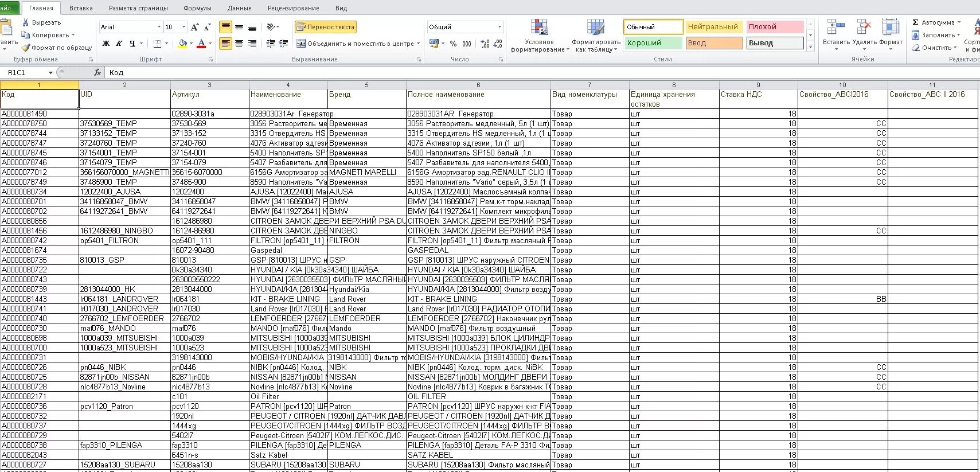Viewport: 980px width, 472px height.
Task: Open Условное форматирование menu
Action: (540, 36)
